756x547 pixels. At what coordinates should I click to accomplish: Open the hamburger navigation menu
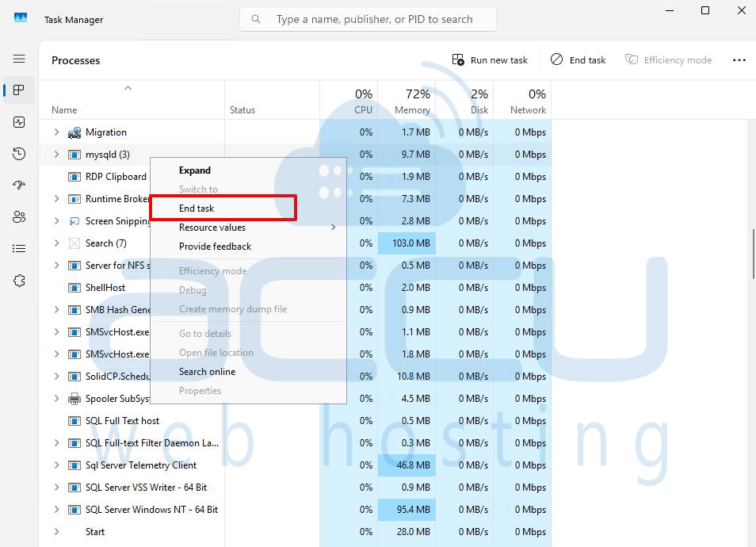tap(19, 59)
